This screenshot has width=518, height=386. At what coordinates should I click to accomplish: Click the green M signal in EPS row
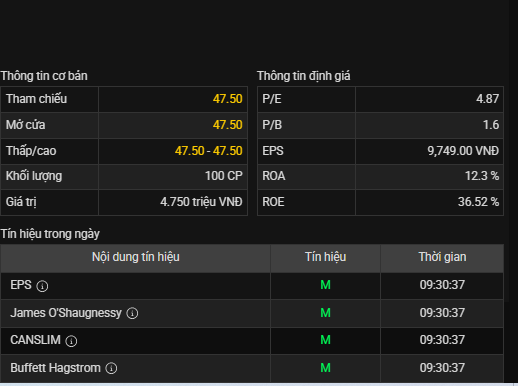325,285
